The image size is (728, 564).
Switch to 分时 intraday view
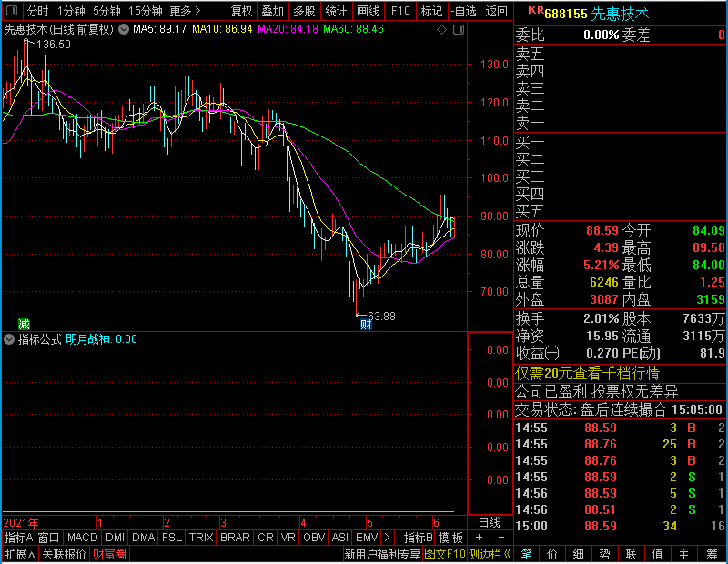[37, 11]
